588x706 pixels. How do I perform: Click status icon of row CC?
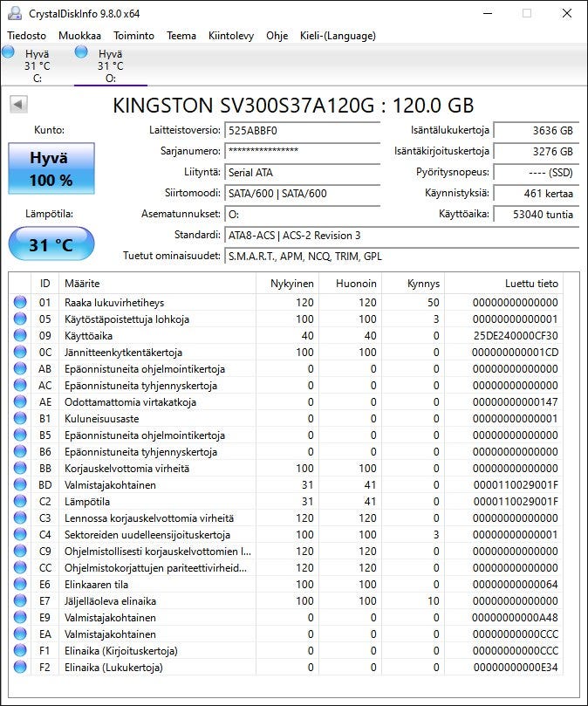20,567
